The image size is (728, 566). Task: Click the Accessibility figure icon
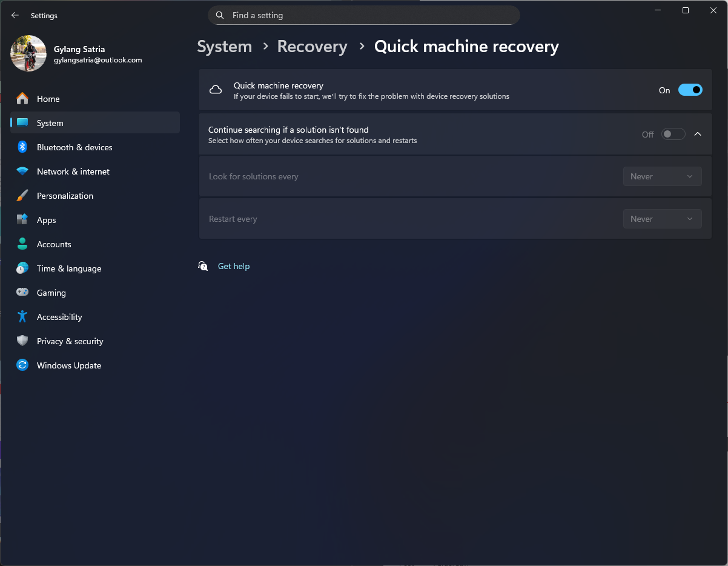(x=22, y=317)
